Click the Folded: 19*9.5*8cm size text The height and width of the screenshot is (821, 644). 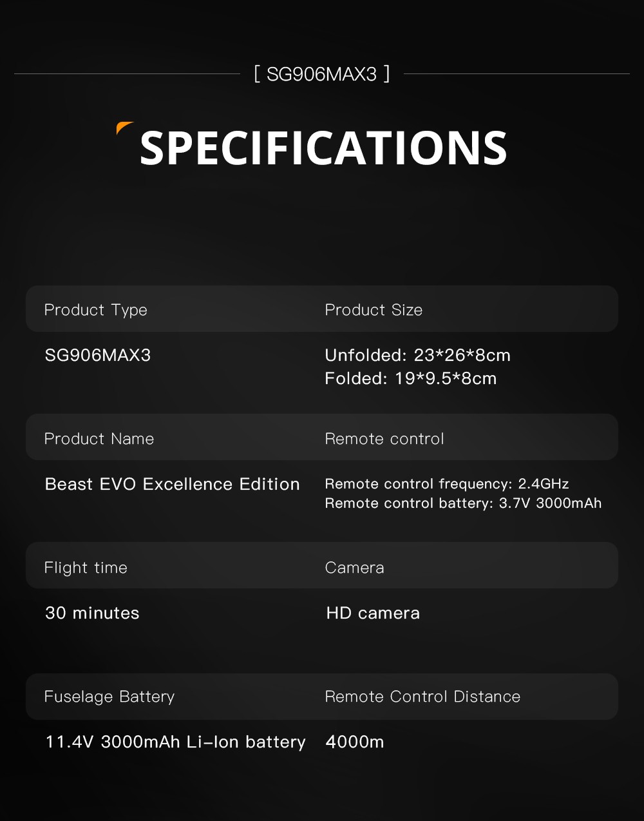coord(410,378)
